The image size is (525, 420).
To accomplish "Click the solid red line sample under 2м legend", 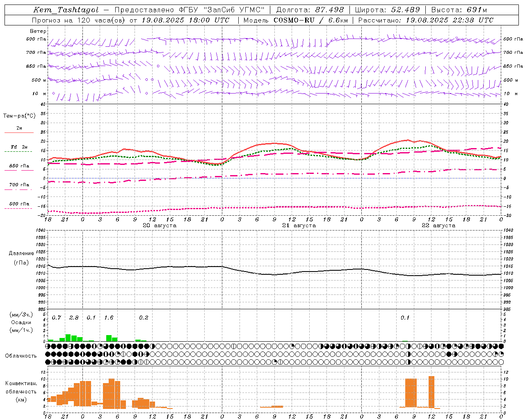I will point(19,132).
